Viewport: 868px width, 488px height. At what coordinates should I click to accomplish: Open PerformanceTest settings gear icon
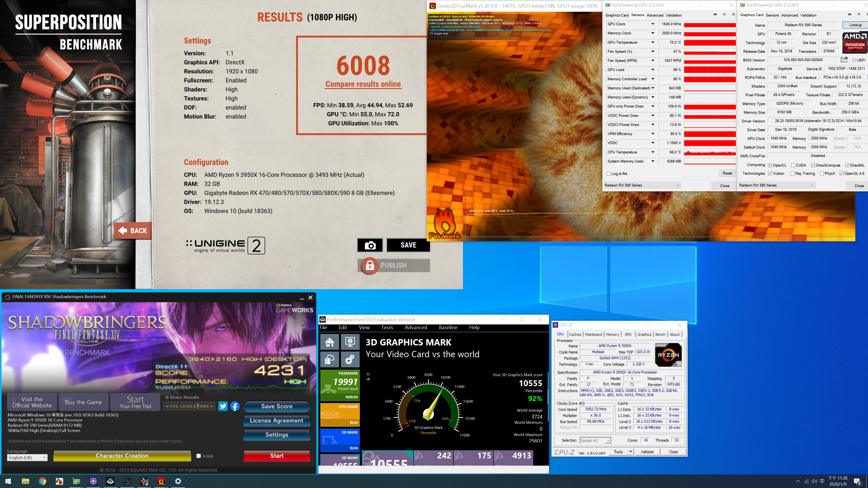350,359
